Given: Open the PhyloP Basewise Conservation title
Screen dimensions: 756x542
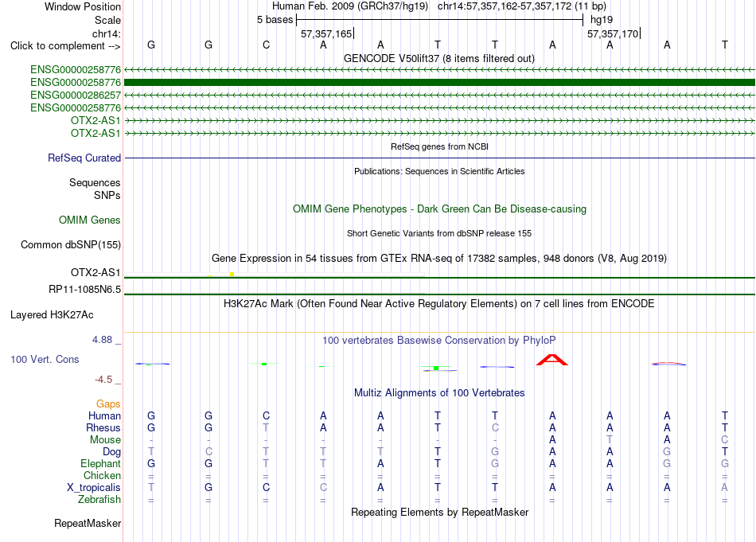Looking at the screenshot, I should (439, 340).
